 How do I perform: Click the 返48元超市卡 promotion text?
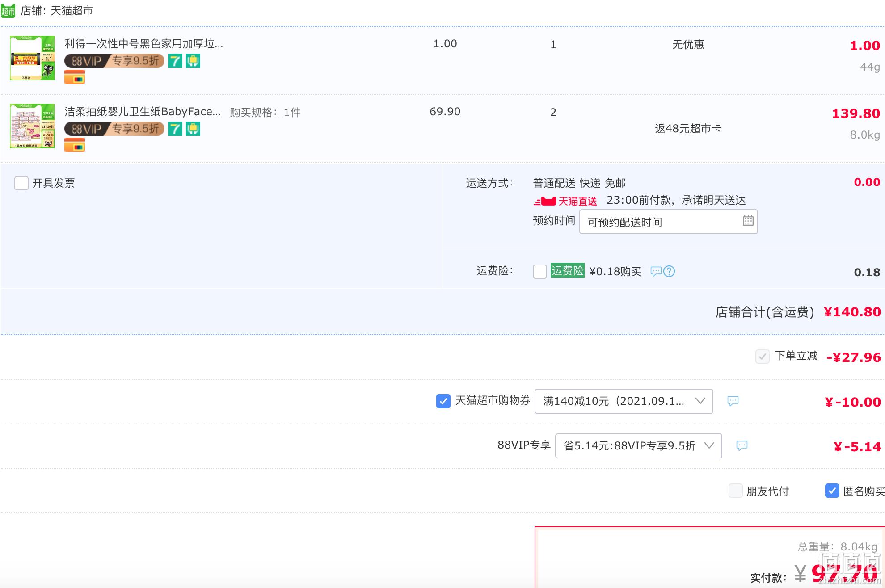pyautogui.click(x=688, y=129)
